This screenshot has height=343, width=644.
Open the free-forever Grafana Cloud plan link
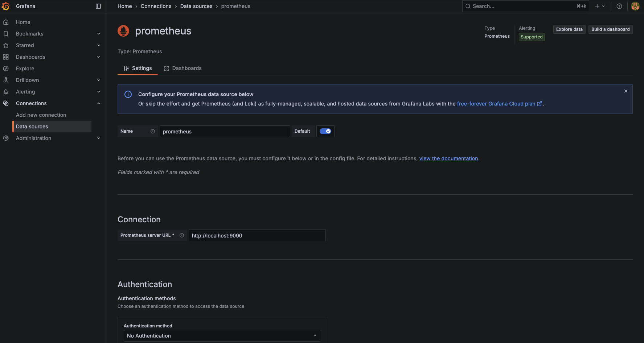[x=500, y=104]
